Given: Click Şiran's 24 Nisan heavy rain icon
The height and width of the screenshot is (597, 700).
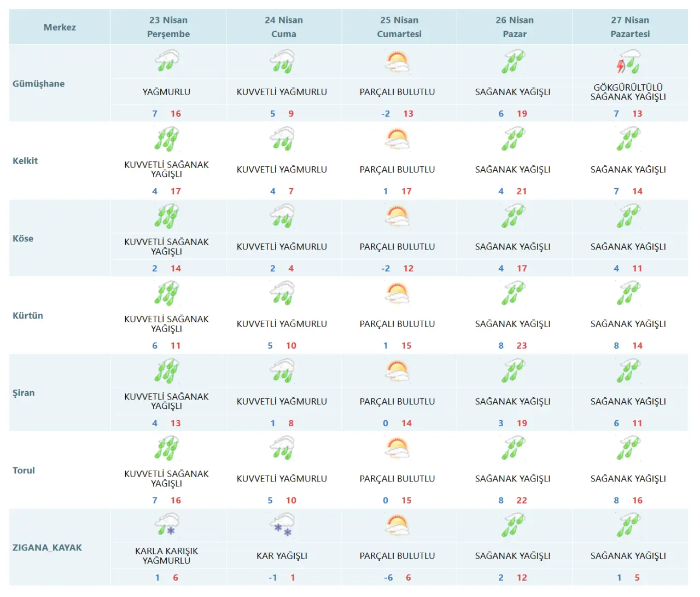Looking at the screenshot, I should (x=282, y=370).
